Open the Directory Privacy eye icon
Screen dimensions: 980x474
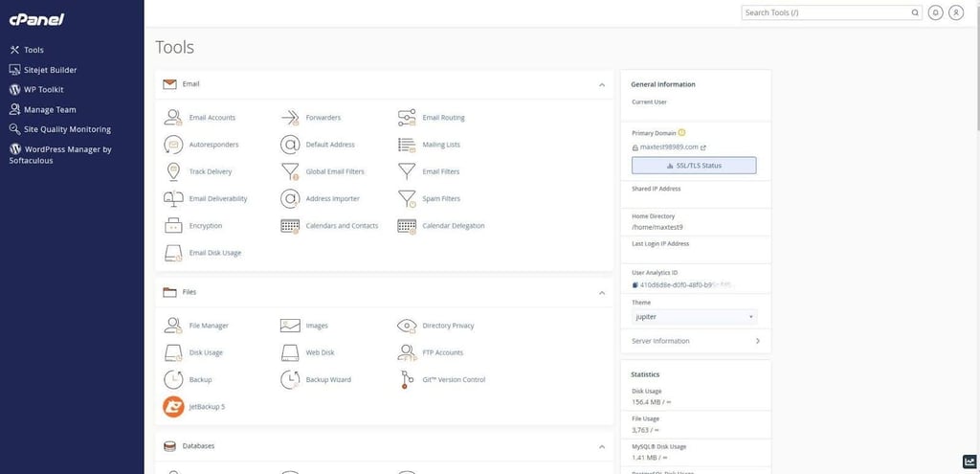407,326
